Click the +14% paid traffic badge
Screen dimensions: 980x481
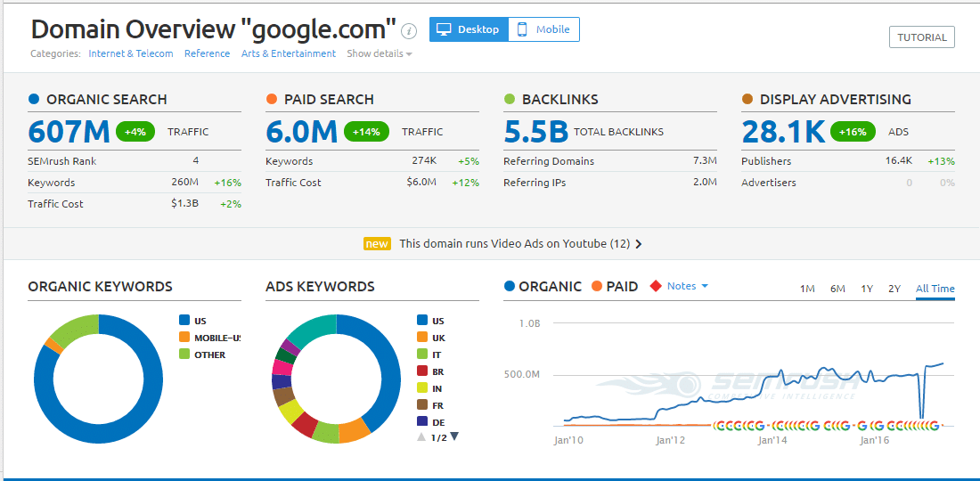[366, 132]
